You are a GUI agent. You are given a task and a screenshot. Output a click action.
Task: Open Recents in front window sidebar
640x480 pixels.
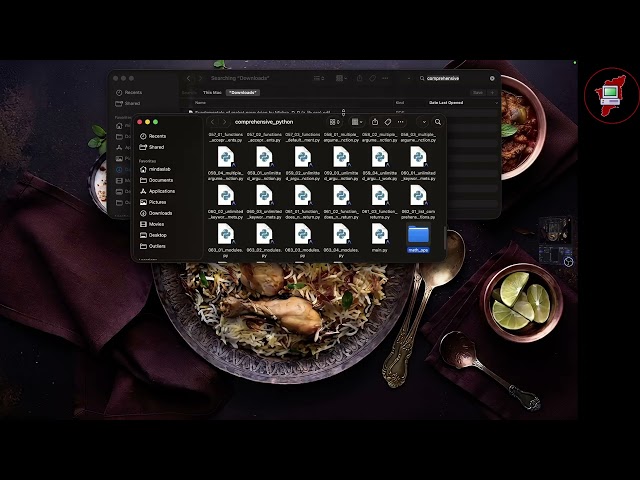[153, 136]
